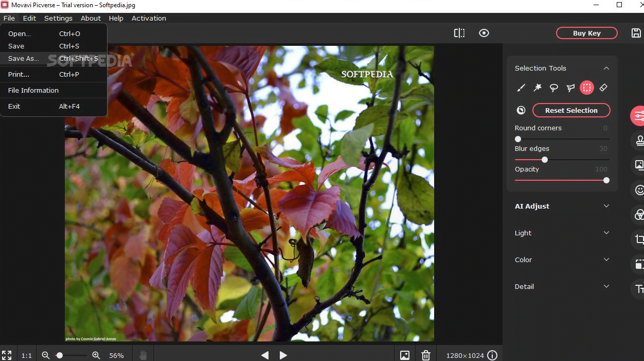Open the Face retouch panel
The width and height of the screenshot is (644, 361).
(638, 190)
